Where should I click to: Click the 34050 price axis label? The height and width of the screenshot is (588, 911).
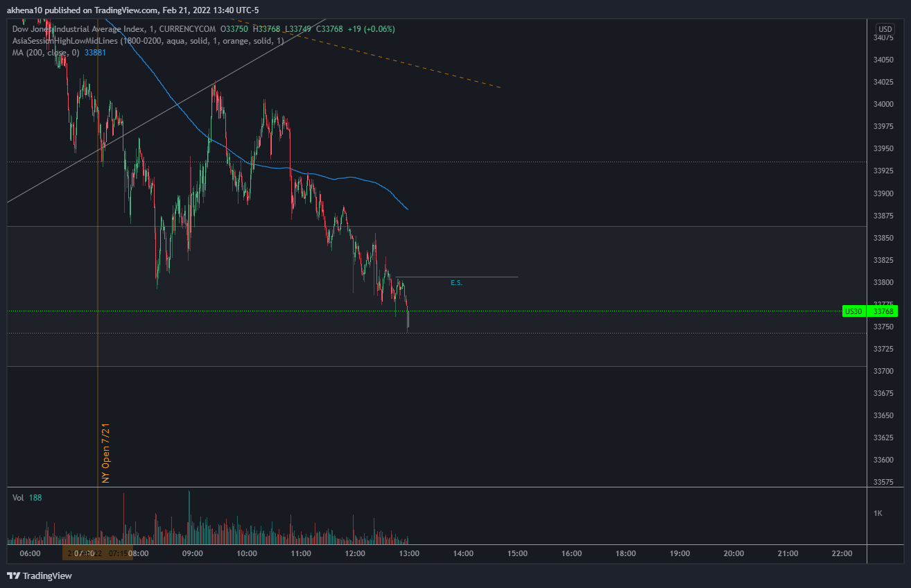pos(883,60)
